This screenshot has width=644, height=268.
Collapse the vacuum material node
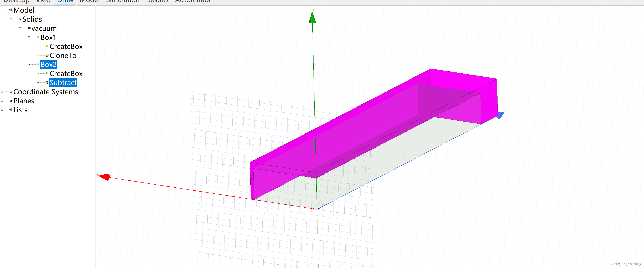[x=20, y=28]
